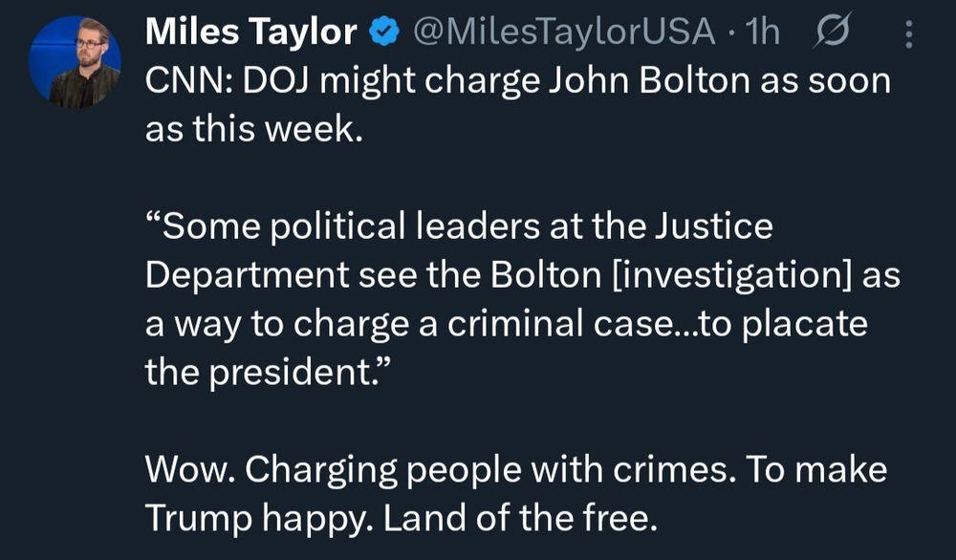Click the blue verified checkmark badge
The height and width of the screenshot is (560, 956).
[x=384, y=32]
